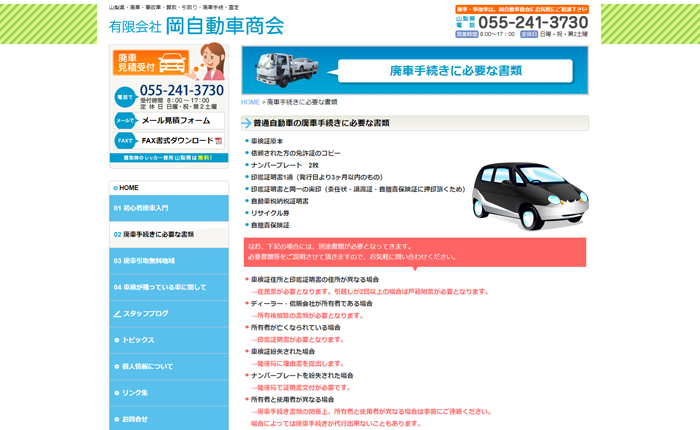Image resolution: width=700 pixels, height=430 pixels.
Task: Click the ディーラー・信販会社が所有者である場合 item
Action: pyautogui.click(x=312, y=304)
